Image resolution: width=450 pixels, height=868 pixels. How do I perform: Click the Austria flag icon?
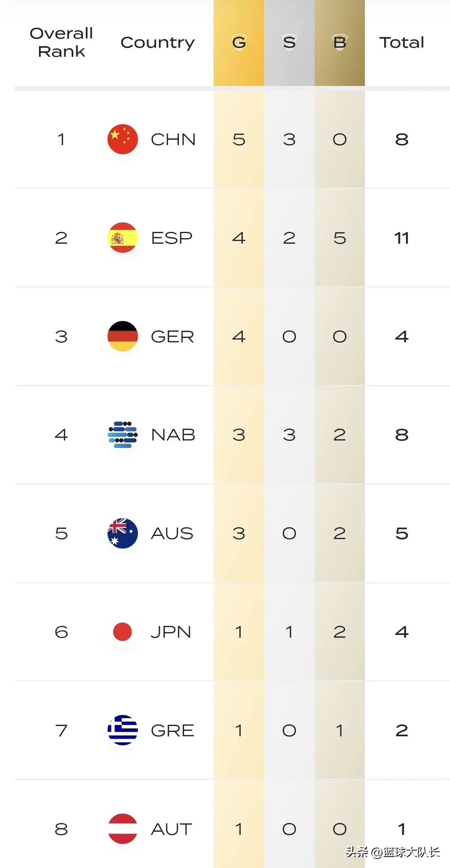(123, 829)
